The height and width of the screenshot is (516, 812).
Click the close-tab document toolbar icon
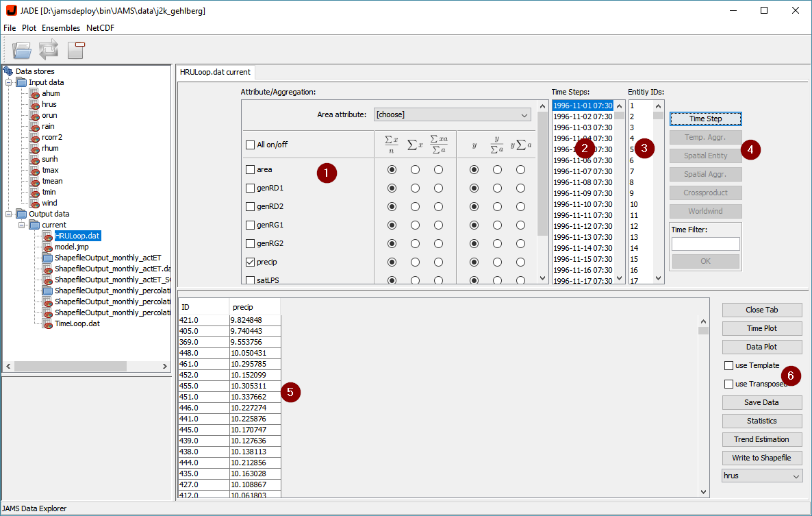76,50
